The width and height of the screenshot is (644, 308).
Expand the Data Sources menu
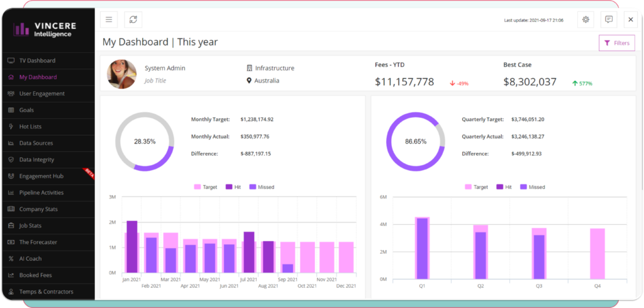[x=36, y=143]
